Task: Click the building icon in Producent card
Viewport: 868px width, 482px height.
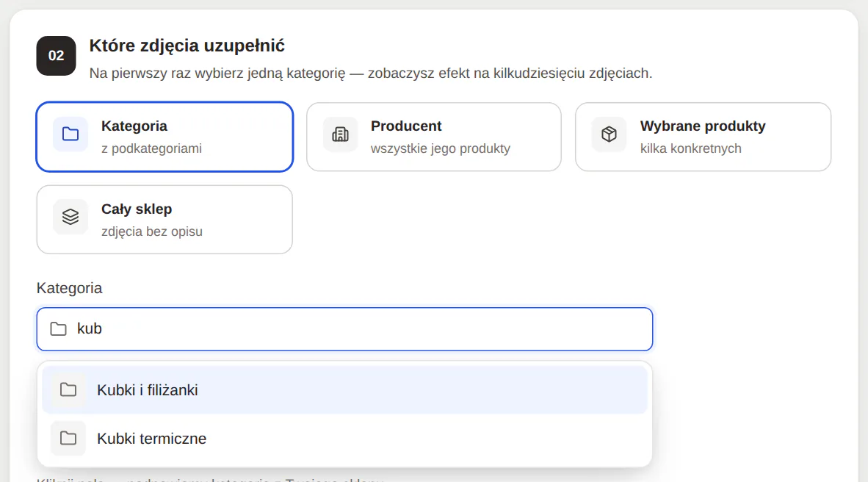Action: click(x=340, y=134)
